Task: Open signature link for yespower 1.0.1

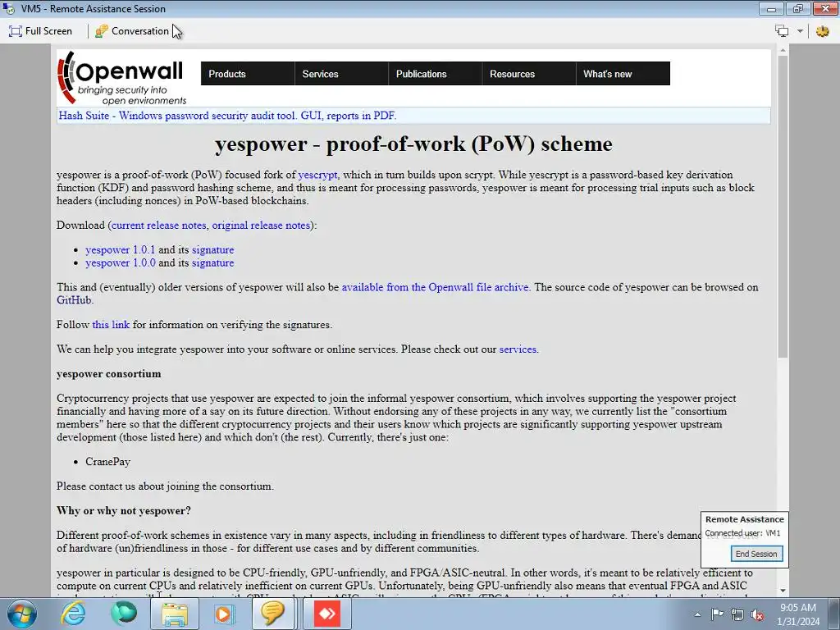Action: click(x=212, y=249)
